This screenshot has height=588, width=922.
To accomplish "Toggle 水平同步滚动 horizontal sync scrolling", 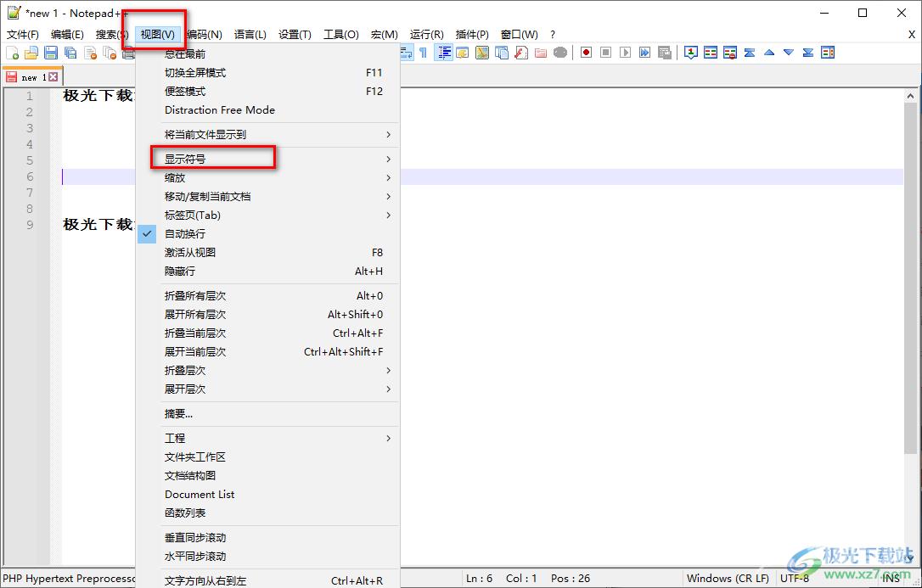I will pos(267,557).
